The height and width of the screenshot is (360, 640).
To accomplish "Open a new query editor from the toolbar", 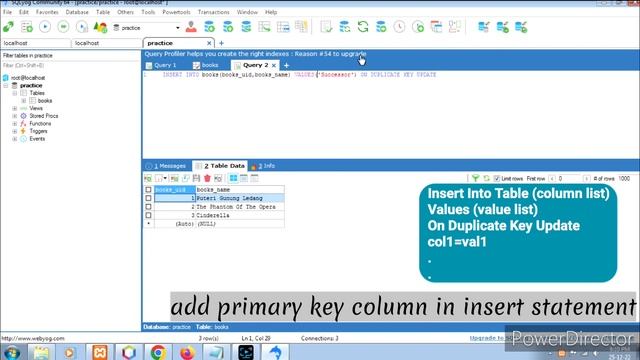I will (x=27, y=27).
